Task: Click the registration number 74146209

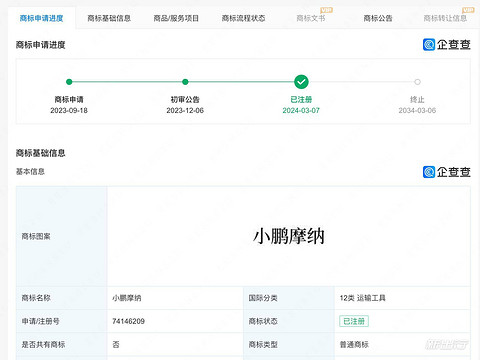Action: click(128, 321)
